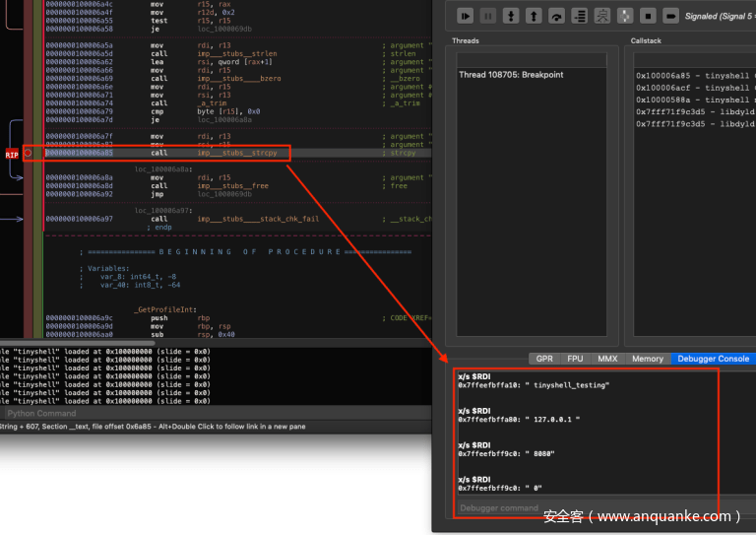Click the run-to-line list icon

[580, 16]
